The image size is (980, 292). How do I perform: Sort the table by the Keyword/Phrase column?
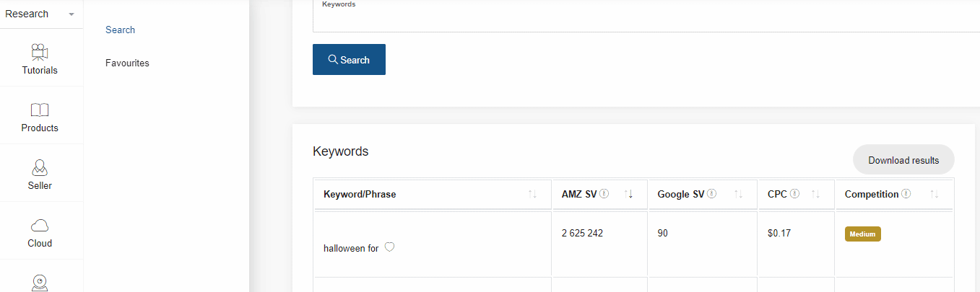[x=533, y=194]
